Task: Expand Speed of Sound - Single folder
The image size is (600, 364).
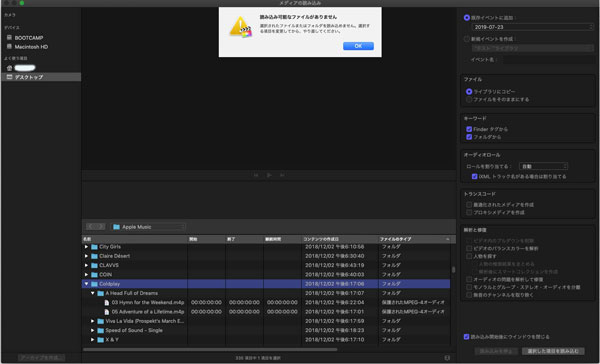Action: (x=93, y=330)
